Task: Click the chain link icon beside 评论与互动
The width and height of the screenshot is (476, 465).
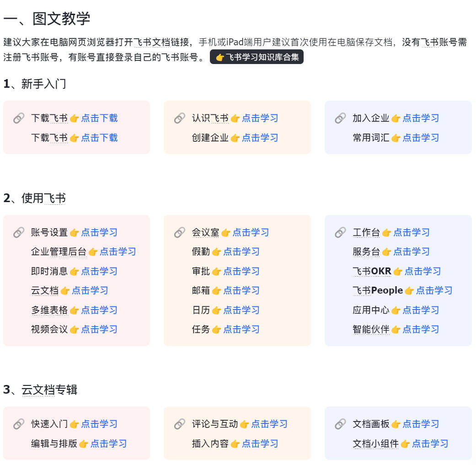Action: [179, 424]
